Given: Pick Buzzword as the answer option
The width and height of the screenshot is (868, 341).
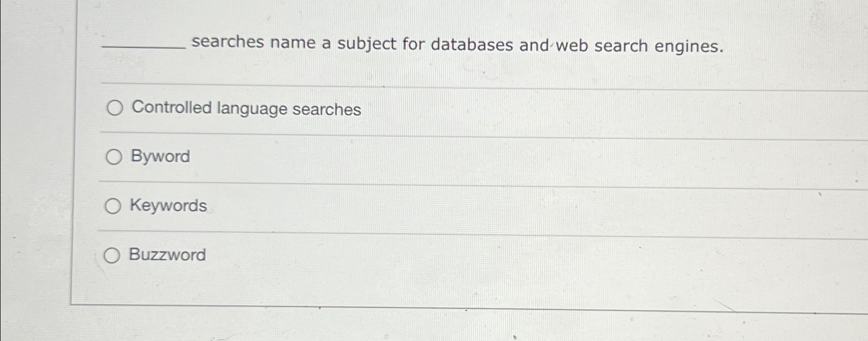Looking at the screenshot, I should [114, 255].
